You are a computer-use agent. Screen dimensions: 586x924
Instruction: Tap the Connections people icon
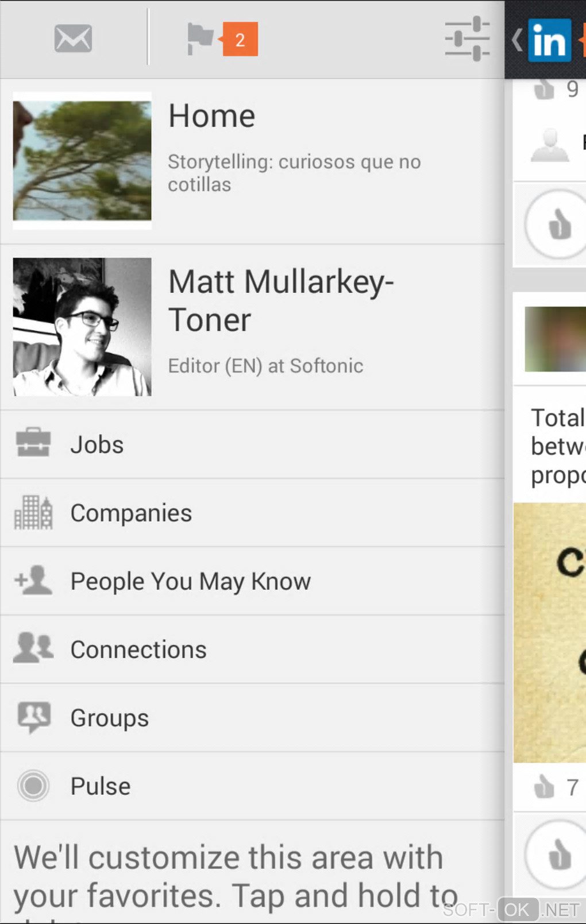(x=33, y=648)
